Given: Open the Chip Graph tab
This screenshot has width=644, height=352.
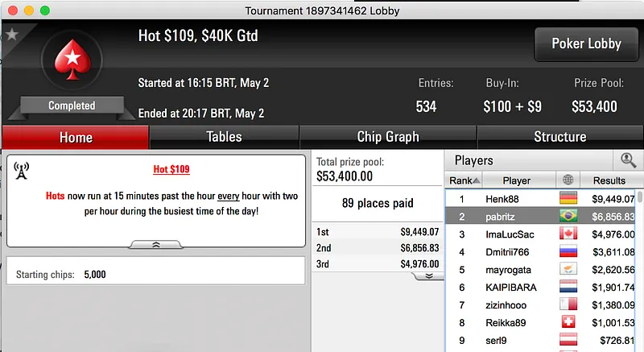Looking at the screenshot, I should pos(388,137).
